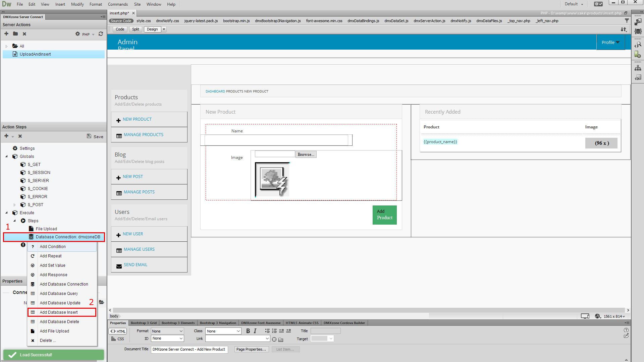Browse for link file folder icon
This screenshot has height=362, width=644.
[x=281, y=340]
